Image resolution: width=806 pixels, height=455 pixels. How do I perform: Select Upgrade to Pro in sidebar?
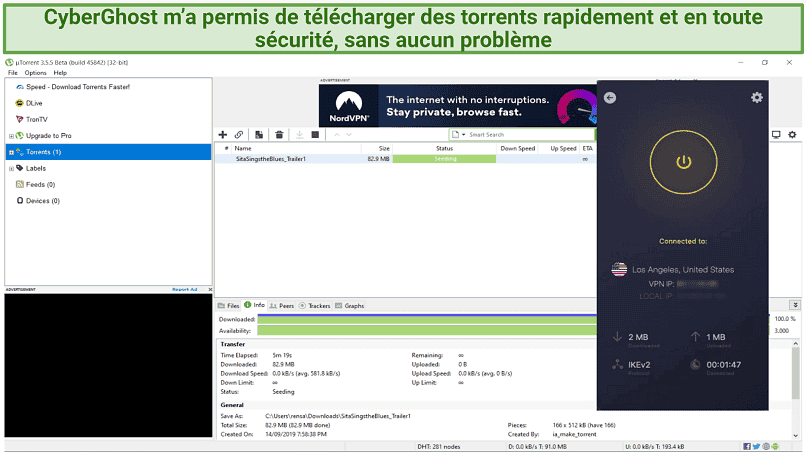tap(48, 136)
